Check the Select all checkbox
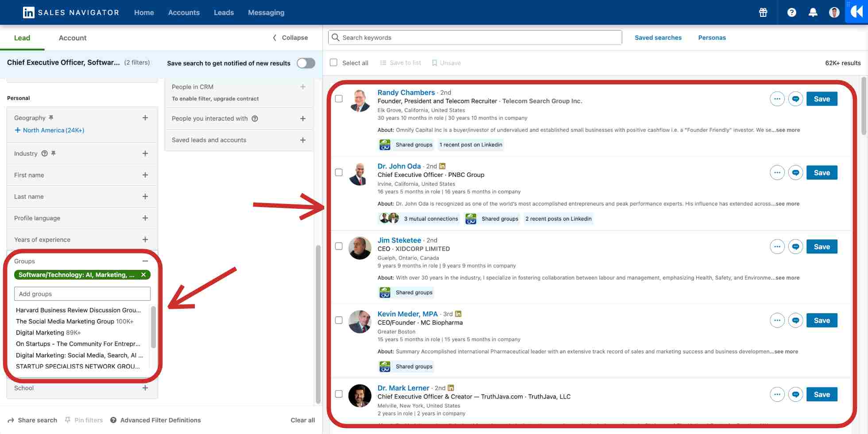The width and height of the screenshot is (868, 434). [x=333, y=62]
